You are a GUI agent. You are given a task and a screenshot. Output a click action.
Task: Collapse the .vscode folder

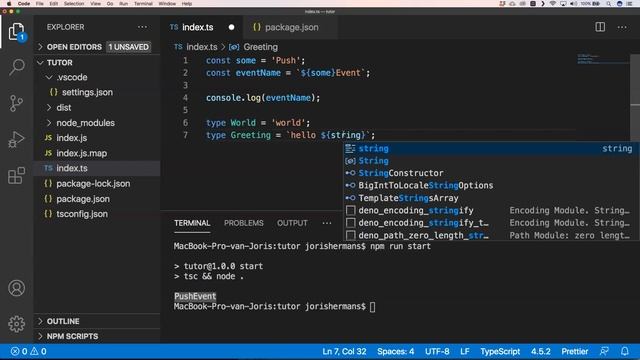pos(72,77)
